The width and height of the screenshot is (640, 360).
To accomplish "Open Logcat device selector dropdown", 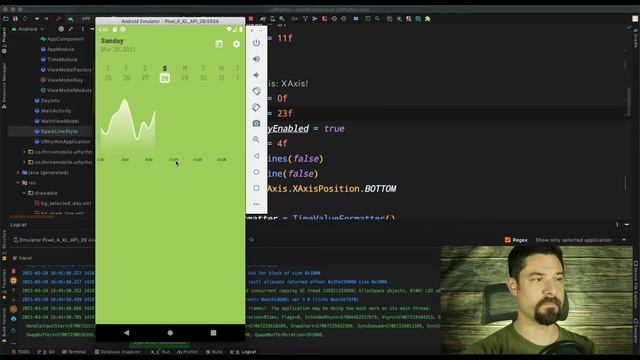I will 53,240.
